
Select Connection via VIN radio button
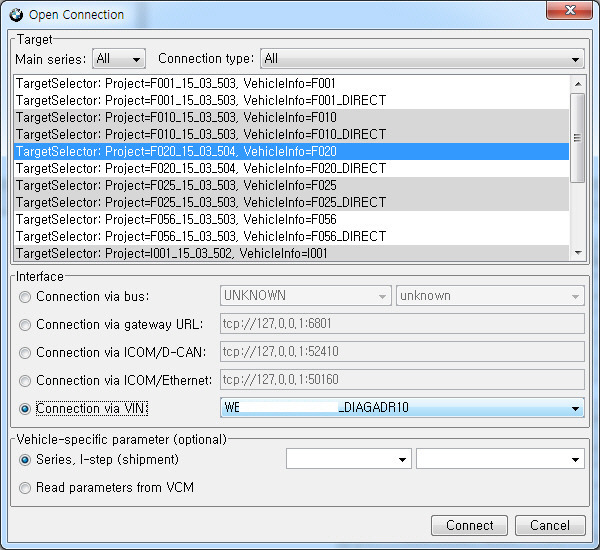(x=25, y=409)
